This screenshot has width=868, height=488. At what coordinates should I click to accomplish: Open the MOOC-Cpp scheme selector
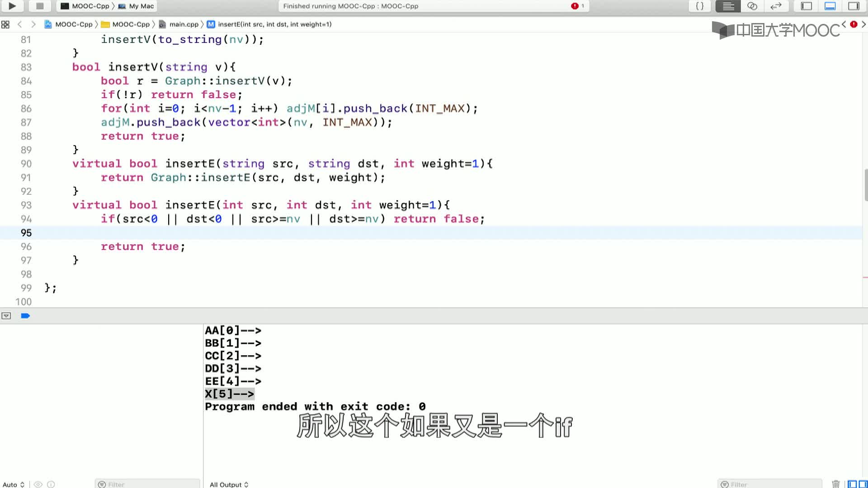85,6
